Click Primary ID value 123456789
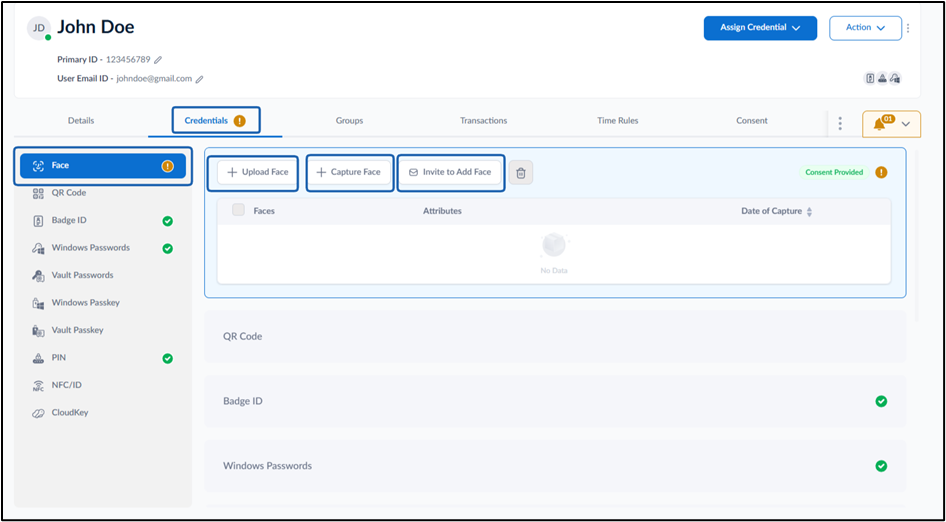946x522 pixels. tap(128, 60)
